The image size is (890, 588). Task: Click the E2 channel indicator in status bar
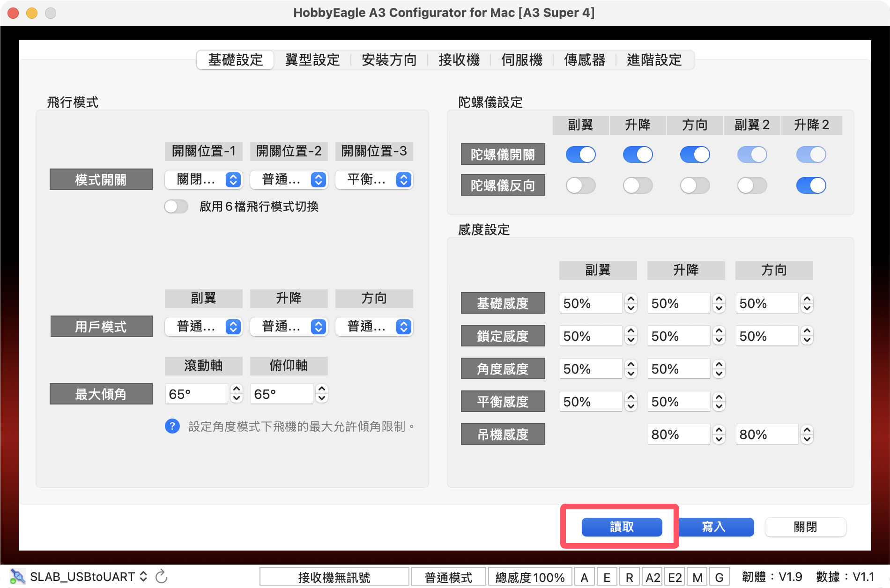[675, 577]
